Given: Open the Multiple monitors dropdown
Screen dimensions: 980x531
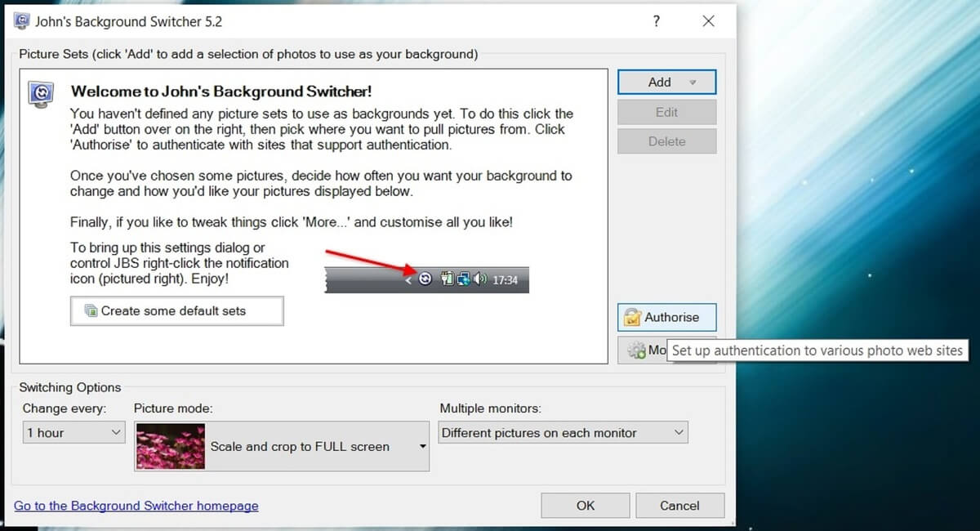Looking at the screenshot, I should pyautogui.click(x=563, y=433).
